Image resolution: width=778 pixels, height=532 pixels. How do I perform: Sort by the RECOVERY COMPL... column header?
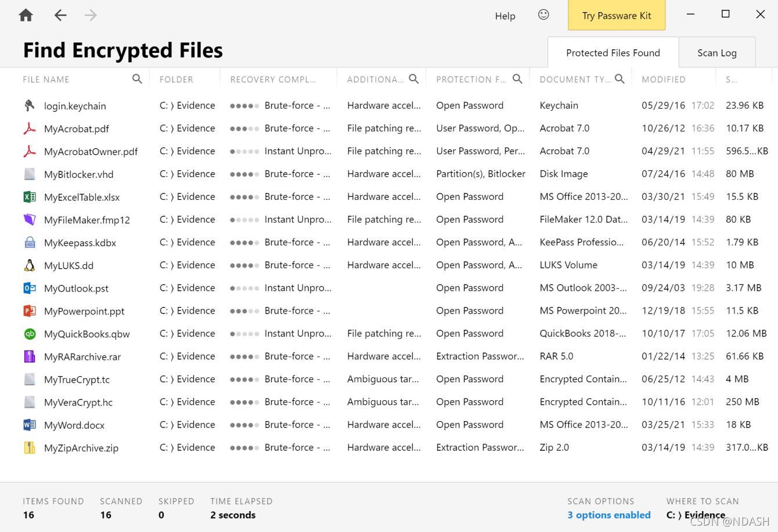[273, 79]
